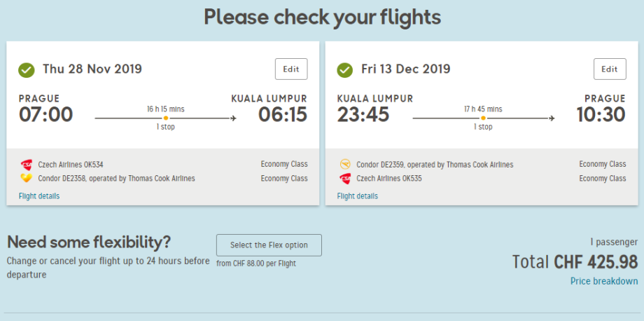
Task: Click the green checkmark beside Thu 28 Nov 2019
Action: [27, 69]
